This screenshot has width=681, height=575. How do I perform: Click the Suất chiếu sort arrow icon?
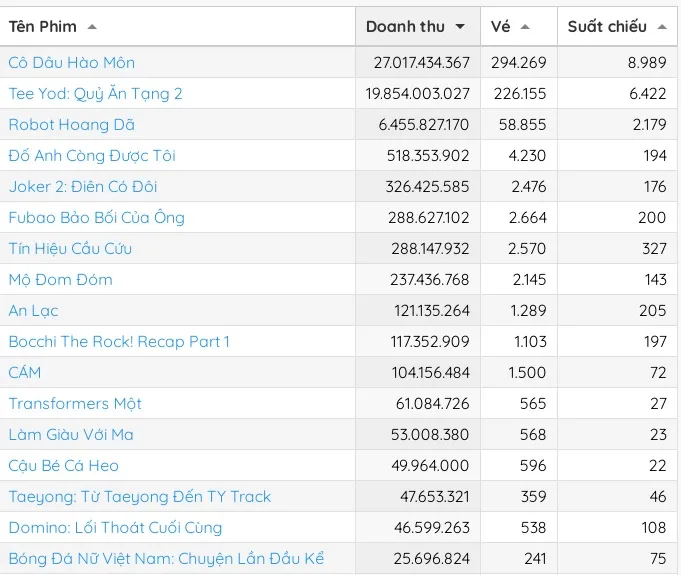(662, 27)
